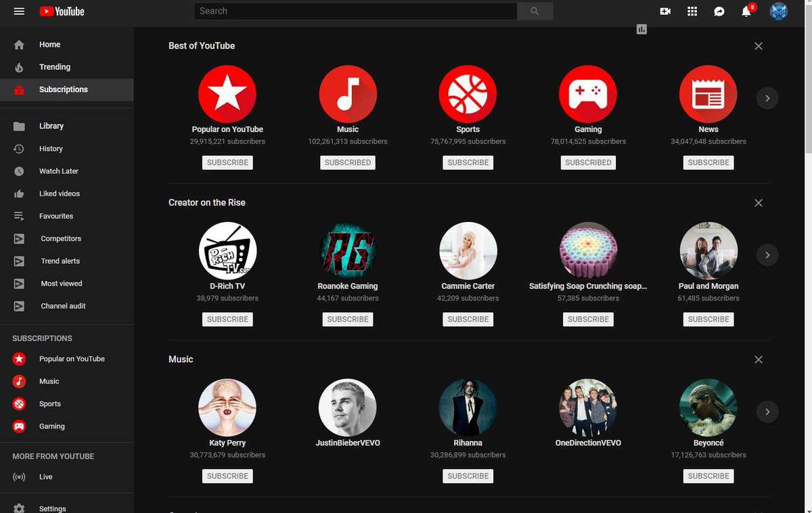The width and height of the screenshot is (812, 513).
Task: Subscribe to Katy Perry
Action: click(x=227, y=476)
